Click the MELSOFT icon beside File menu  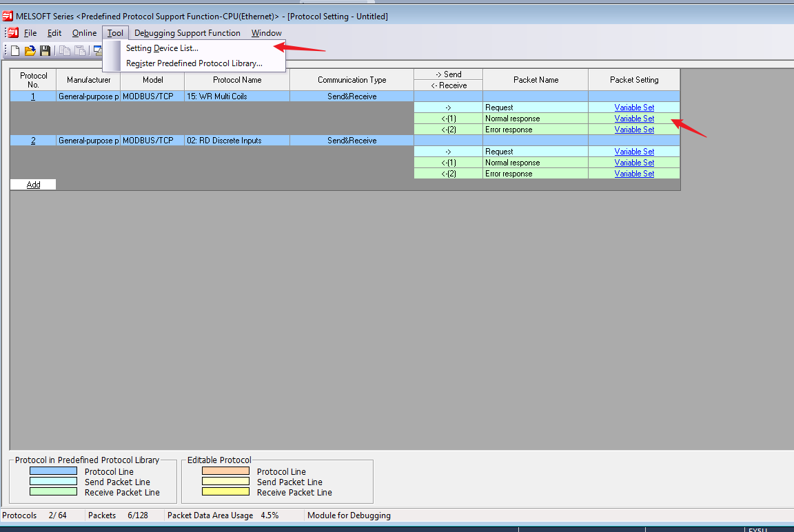13,33
